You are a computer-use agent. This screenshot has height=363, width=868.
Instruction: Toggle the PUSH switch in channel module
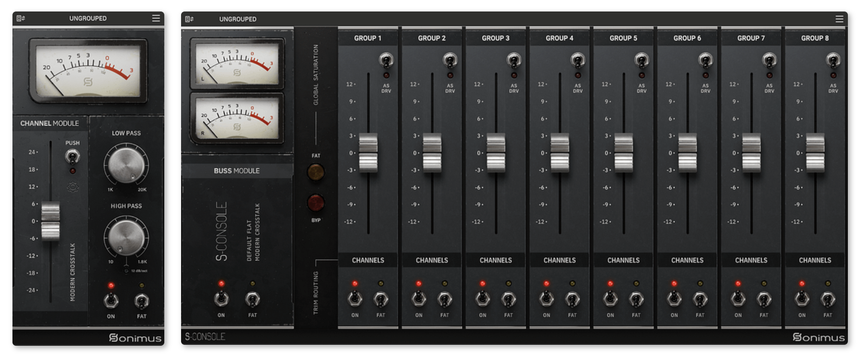point(72,156)
